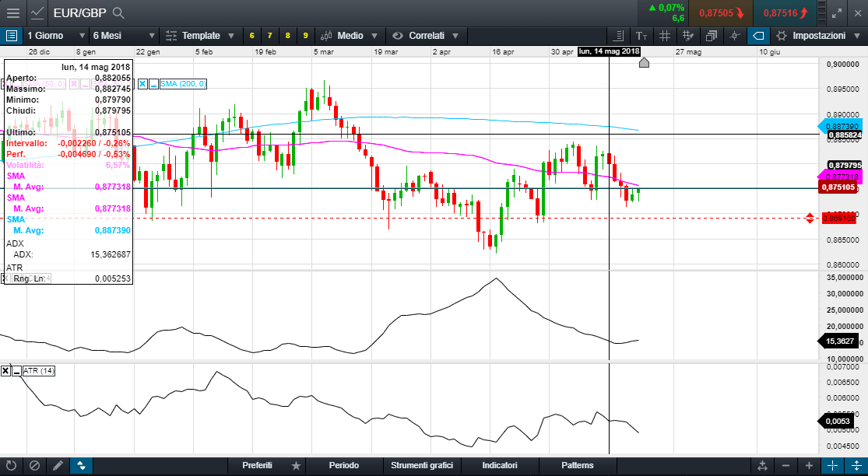868x476 pixels.
Task: Zoom out with the minus button
Action: click(785, 465)
